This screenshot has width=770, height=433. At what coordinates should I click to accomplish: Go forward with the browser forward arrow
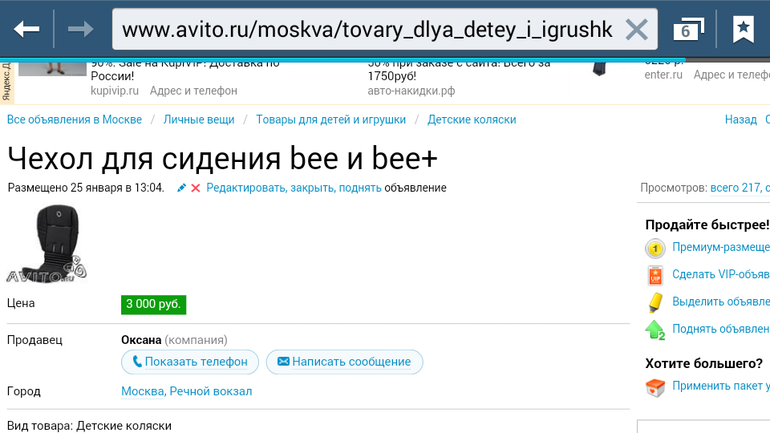[81, 29]
